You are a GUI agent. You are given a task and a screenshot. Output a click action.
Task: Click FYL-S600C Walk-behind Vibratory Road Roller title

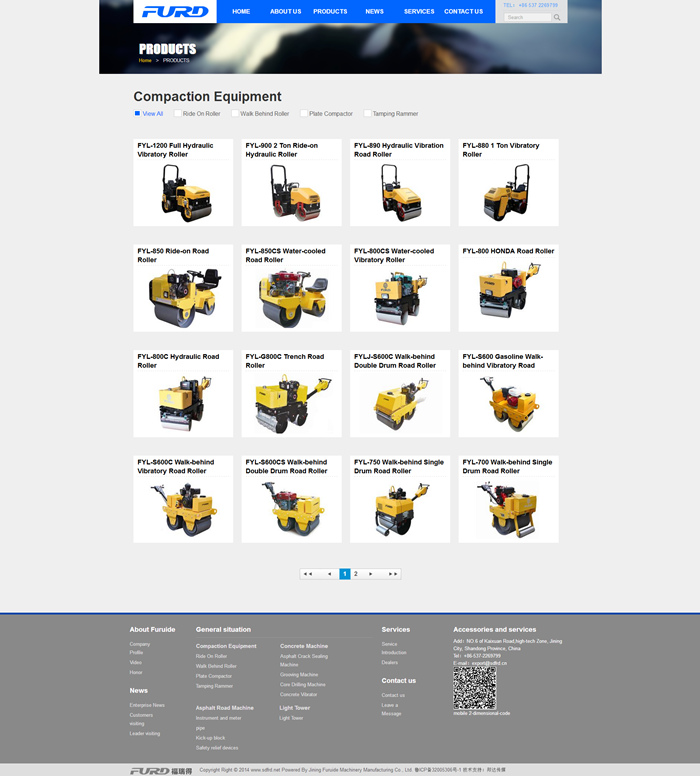(176, 466)
